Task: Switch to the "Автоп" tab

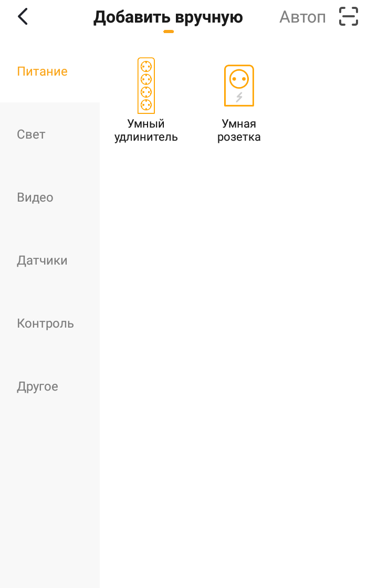Action: point(302,17)
